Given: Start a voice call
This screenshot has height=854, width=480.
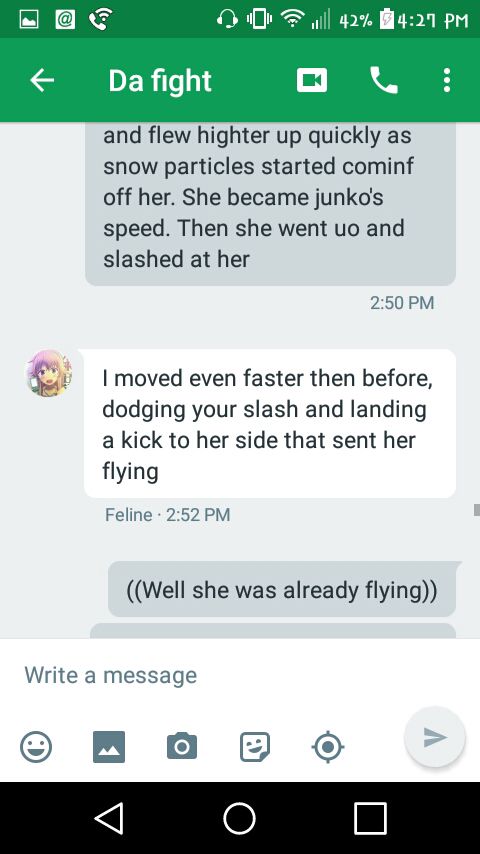Looking at the screenshot, I should tap(384, 81).
